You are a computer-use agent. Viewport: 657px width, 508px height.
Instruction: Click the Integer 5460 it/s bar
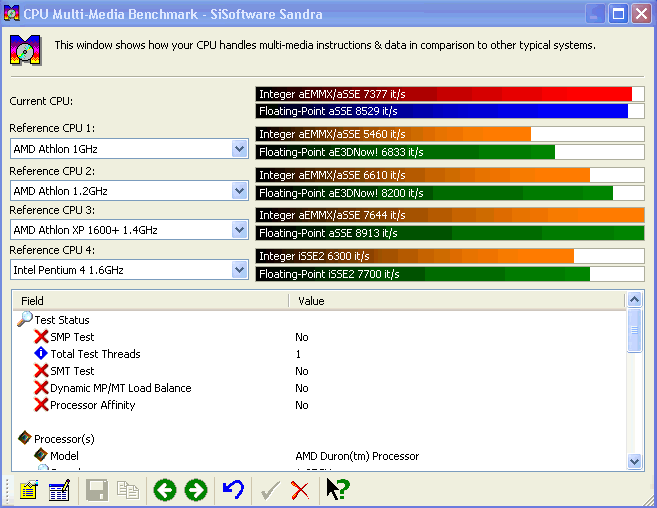(450, 134)
